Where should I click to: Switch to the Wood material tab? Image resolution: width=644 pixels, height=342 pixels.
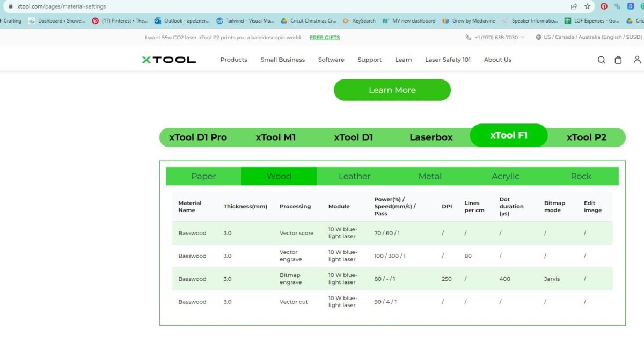point(279,176)
